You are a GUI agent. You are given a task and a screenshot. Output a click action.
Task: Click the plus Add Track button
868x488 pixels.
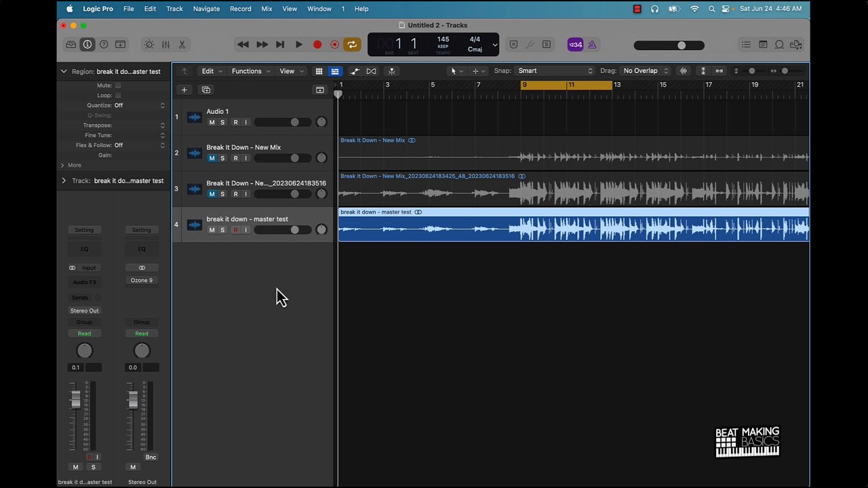(184, 89)
